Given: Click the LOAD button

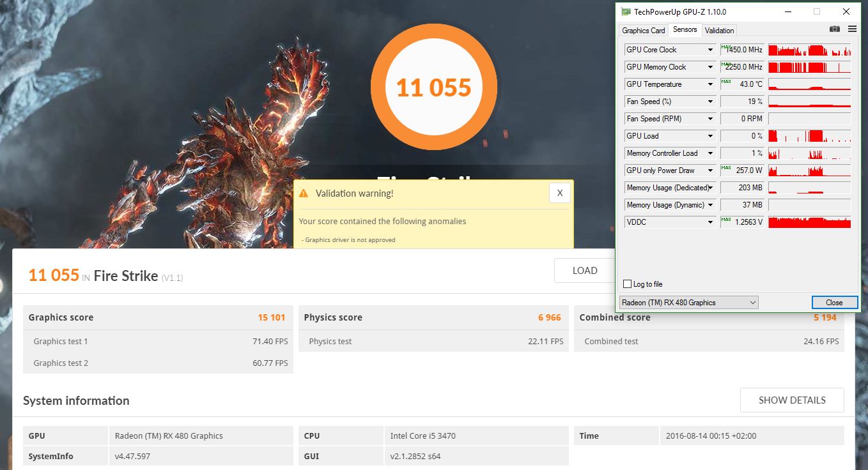Looking at the screenshot, I should 585,270.
